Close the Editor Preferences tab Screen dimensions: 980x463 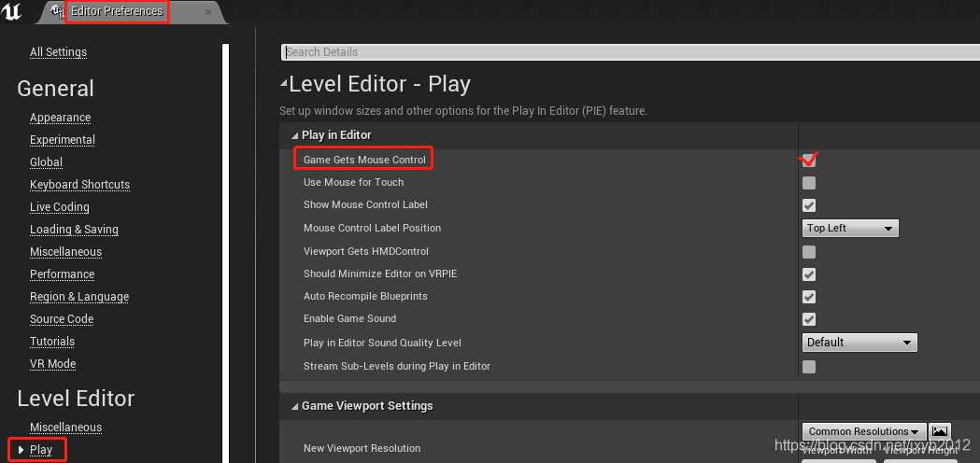pos(208,11)
